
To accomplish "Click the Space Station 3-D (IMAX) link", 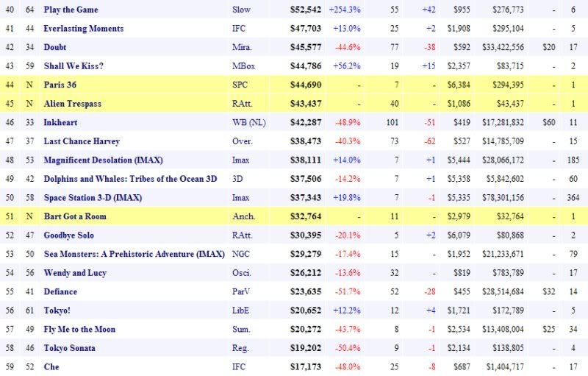I will [x=93, y=197].
